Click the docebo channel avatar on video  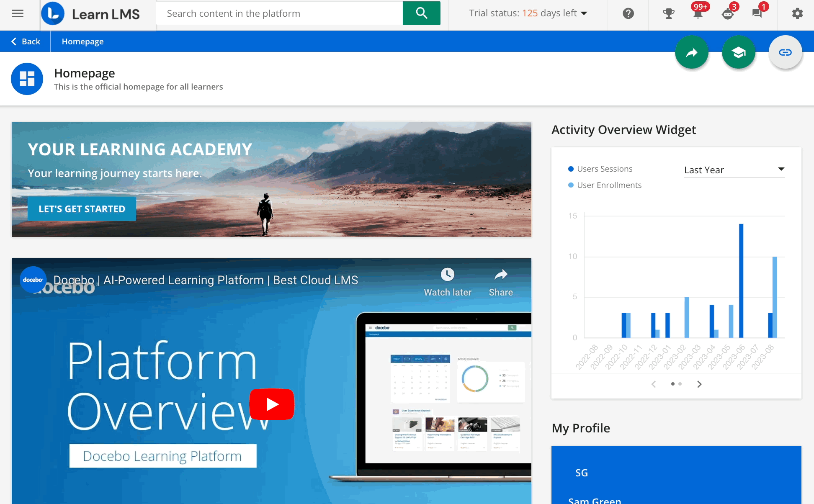point(33,280)
